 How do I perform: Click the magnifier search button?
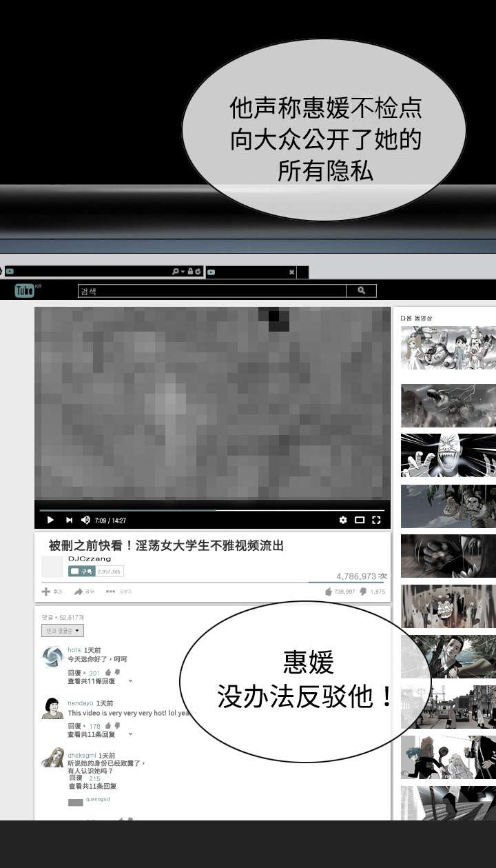pyautogui.click(x=361, y=291)
